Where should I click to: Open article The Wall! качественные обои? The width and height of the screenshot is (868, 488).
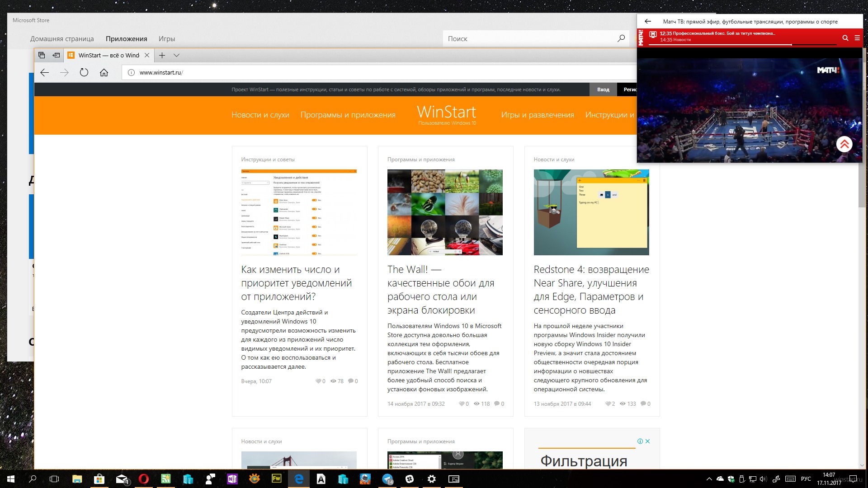pos(441,290)
